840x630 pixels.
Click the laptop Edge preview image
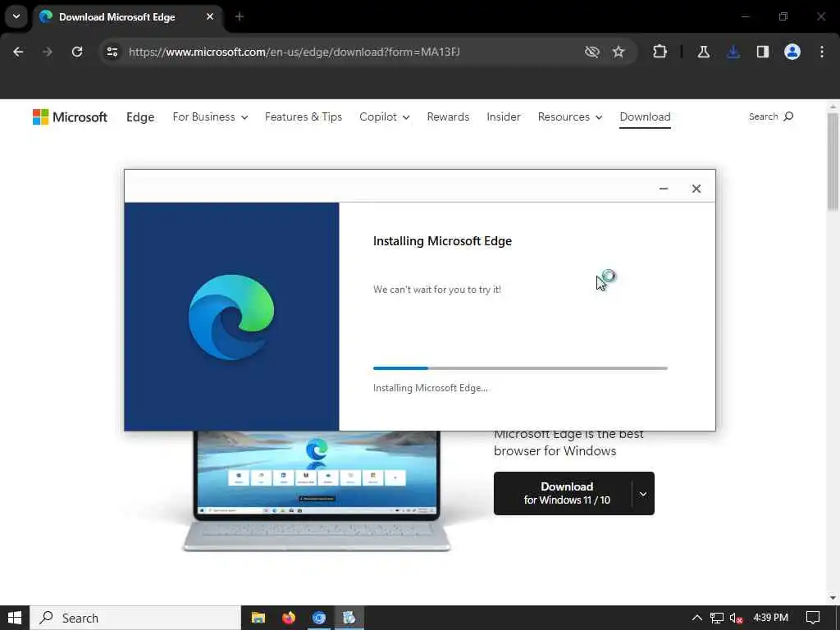tap(317, 491)
